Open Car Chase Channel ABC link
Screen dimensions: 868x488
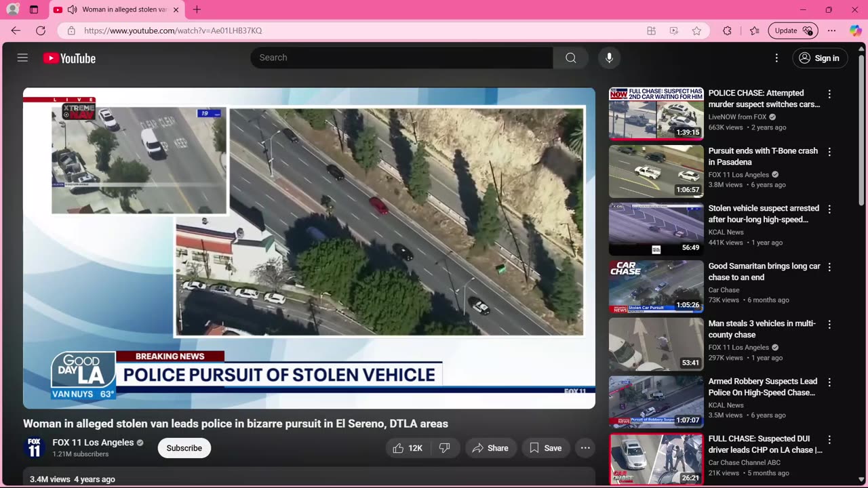tap(745, 463)
